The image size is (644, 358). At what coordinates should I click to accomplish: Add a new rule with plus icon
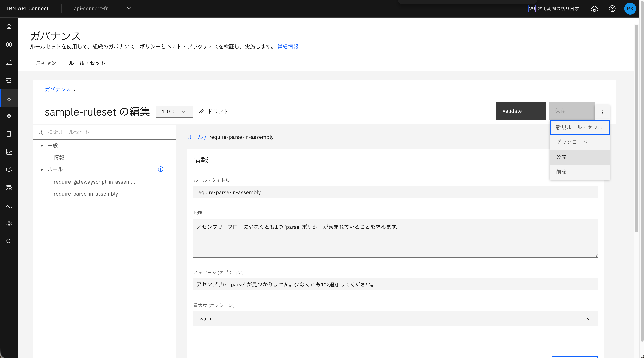(x=160, y=169)
